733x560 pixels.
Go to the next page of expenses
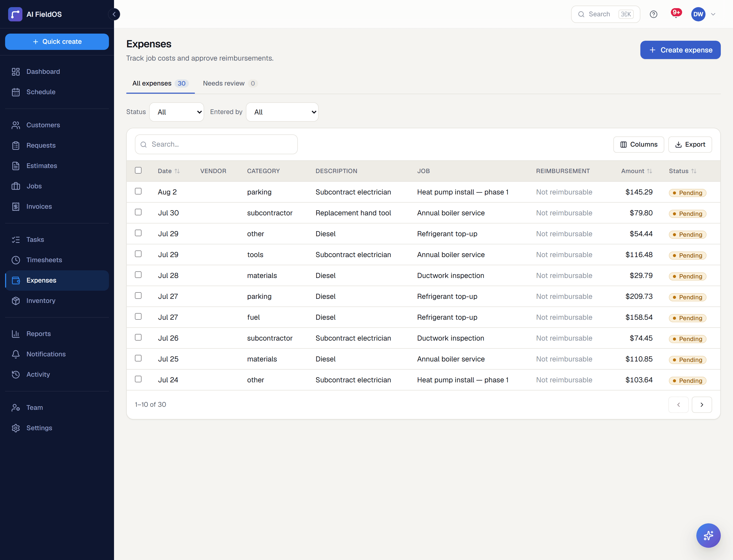point(702,405)
